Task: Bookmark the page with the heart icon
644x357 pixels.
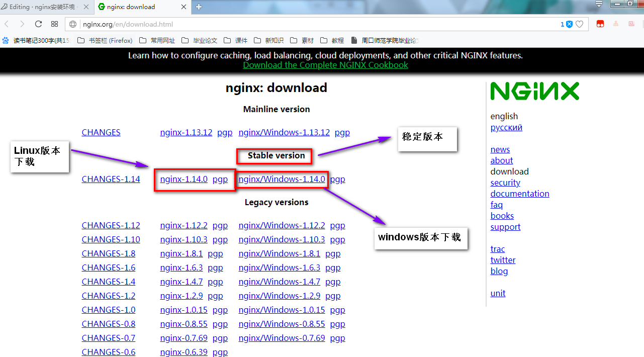Action: 580,24
